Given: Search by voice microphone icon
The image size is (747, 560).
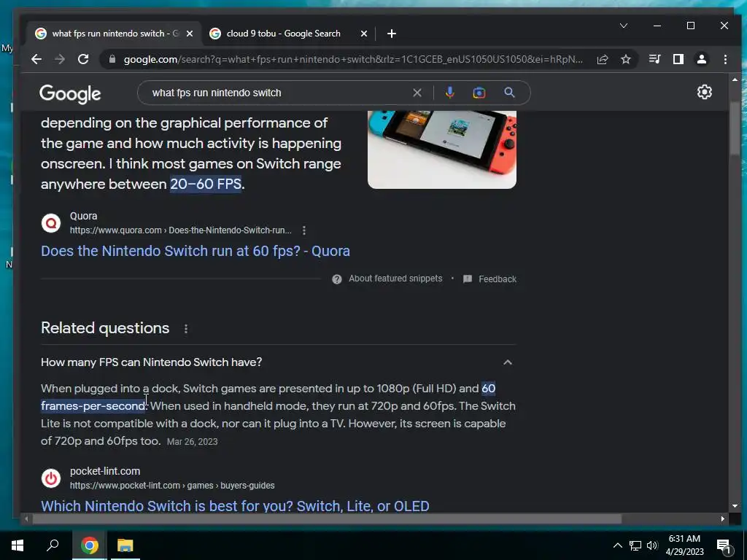Looking at the screenshot, I should [x=449, y=93].
